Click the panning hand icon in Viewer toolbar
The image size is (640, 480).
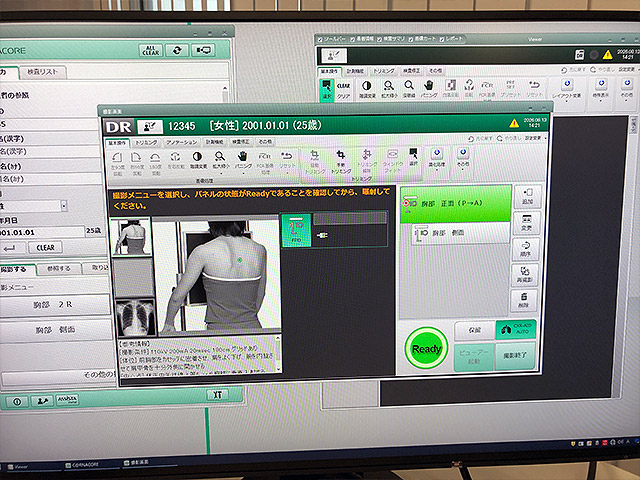pyautogui.click(x=428, y=89)
